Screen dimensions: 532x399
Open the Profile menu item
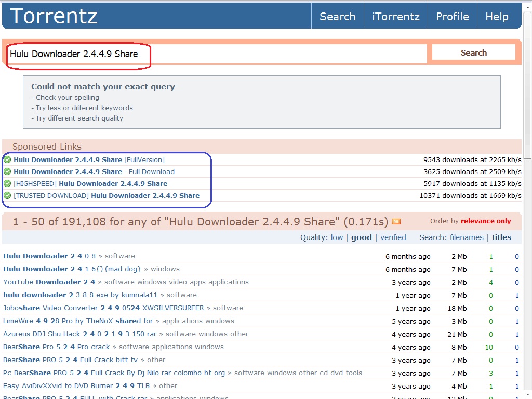tap(453, 16)
